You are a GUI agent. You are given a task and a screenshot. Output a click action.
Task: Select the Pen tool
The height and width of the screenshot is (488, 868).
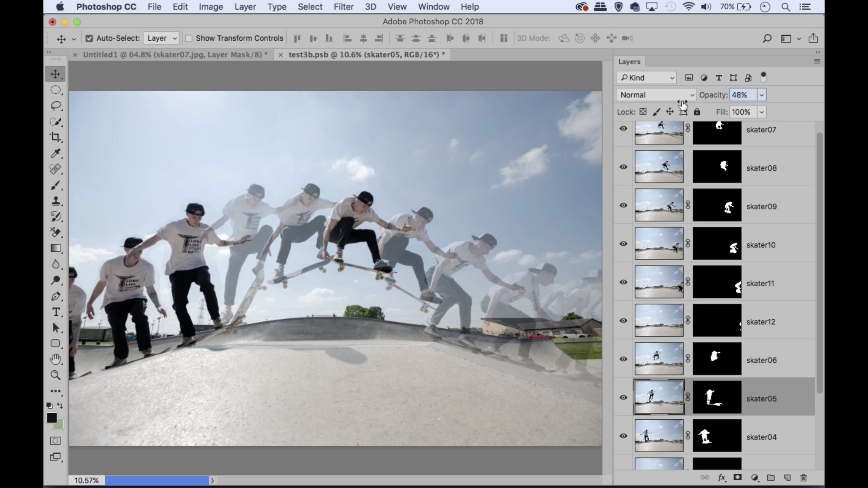coord(55,296)
